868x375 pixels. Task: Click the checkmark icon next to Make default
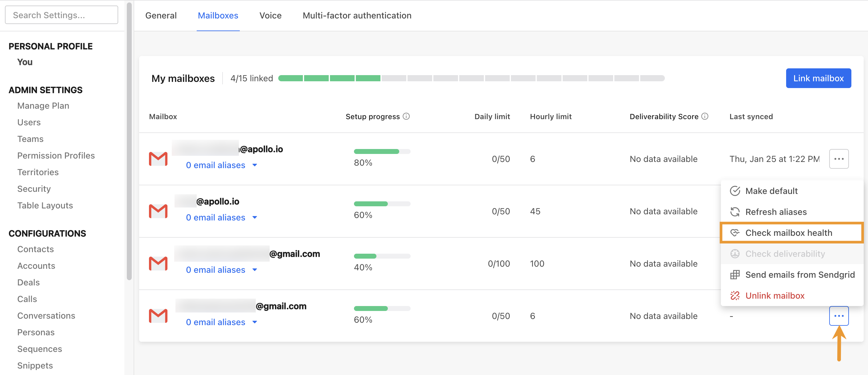[x=735, y=191]
